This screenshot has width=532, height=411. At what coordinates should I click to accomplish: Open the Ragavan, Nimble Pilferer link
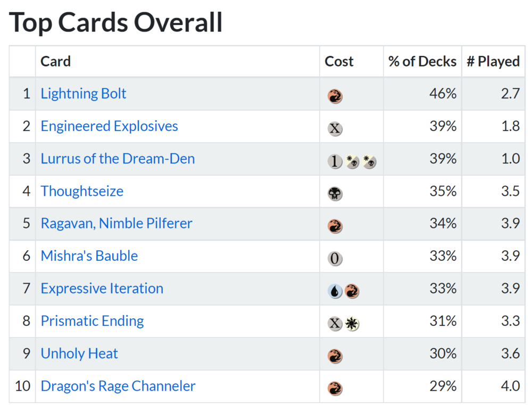(x=117, y=224)
